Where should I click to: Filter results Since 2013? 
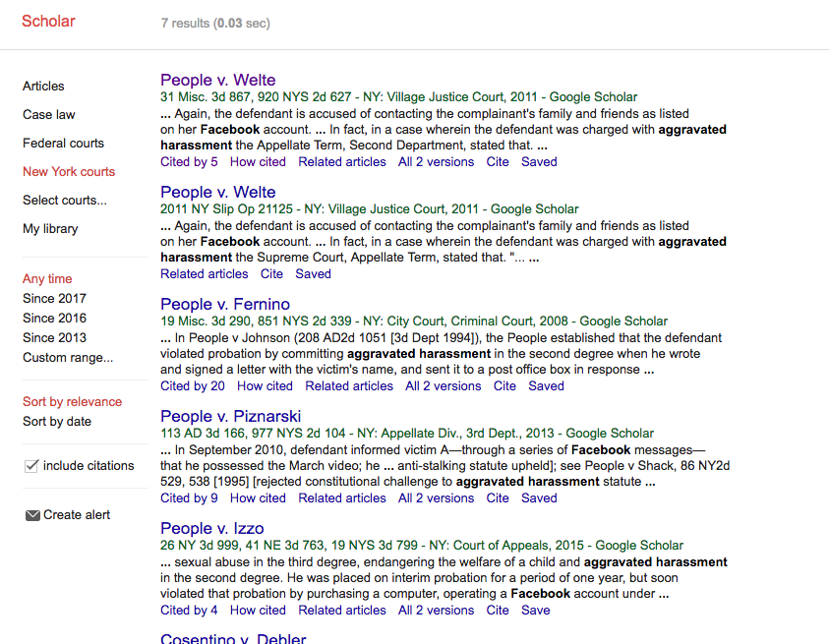point(54,337)
